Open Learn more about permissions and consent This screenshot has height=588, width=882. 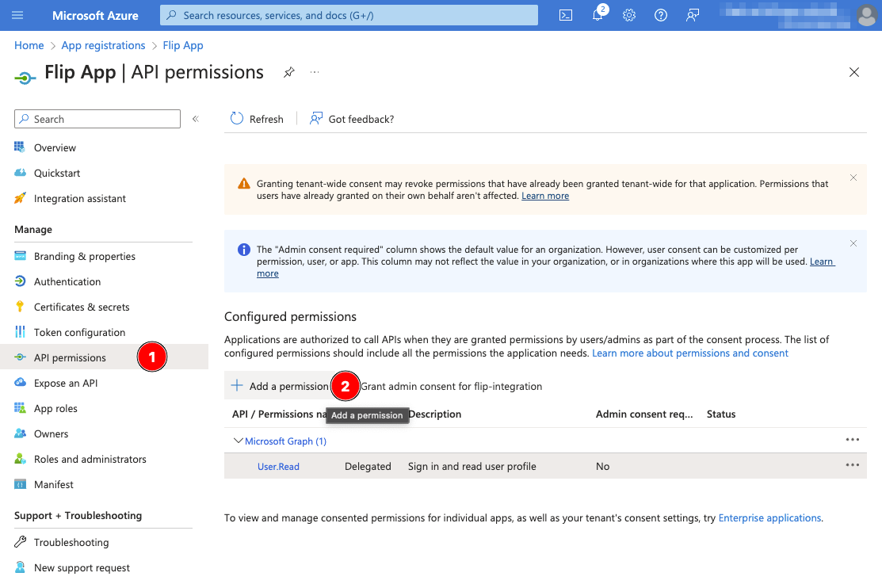690,353
